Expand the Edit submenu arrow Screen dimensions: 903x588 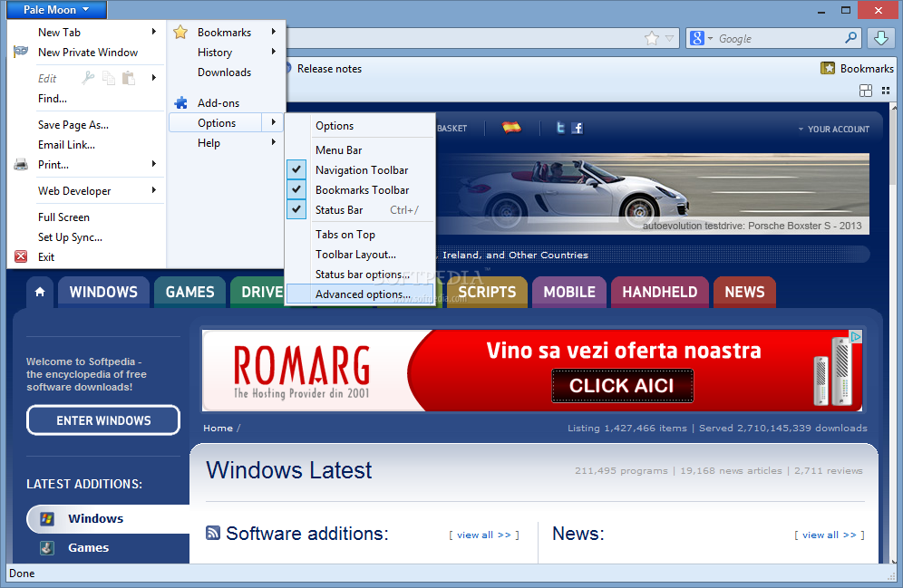coord(154,77)
